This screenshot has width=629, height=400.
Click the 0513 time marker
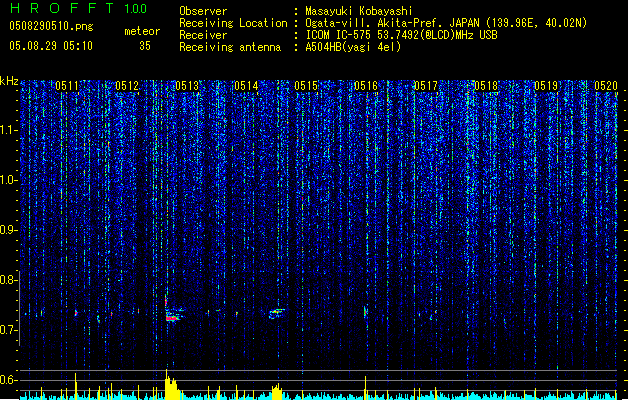[x=187, y=86]
